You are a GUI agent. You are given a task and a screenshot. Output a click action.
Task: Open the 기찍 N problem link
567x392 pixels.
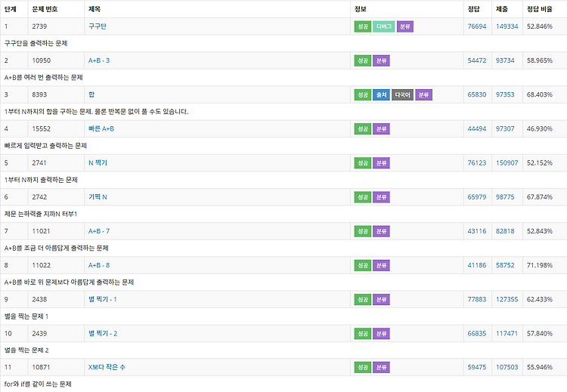click(98, 197)
